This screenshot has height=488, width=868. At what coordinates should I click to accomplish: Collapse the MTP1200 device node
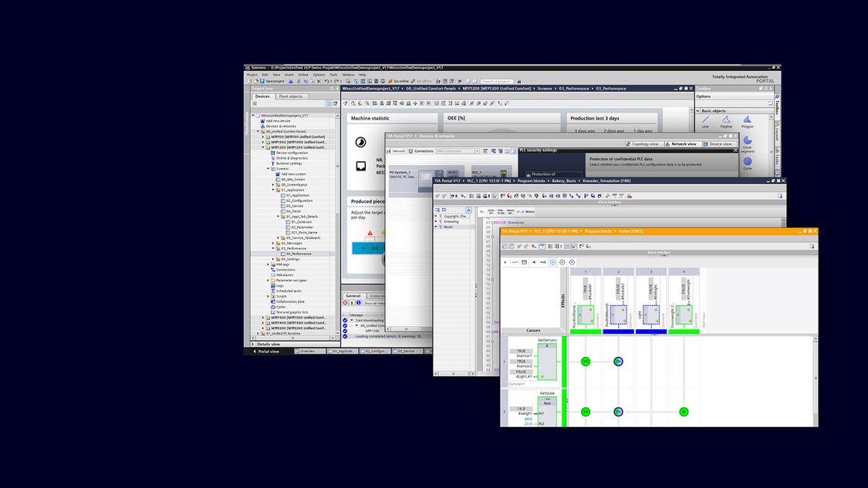pyautogui.click(x=264, y=148)
